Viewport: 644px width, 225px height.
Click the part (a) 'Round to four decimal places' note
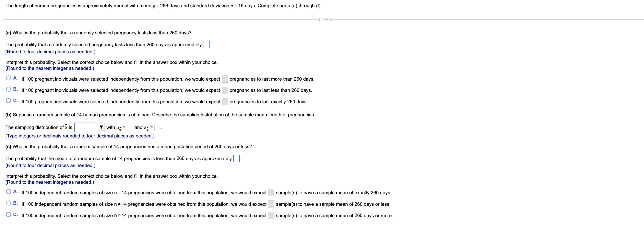click(50, 52)
